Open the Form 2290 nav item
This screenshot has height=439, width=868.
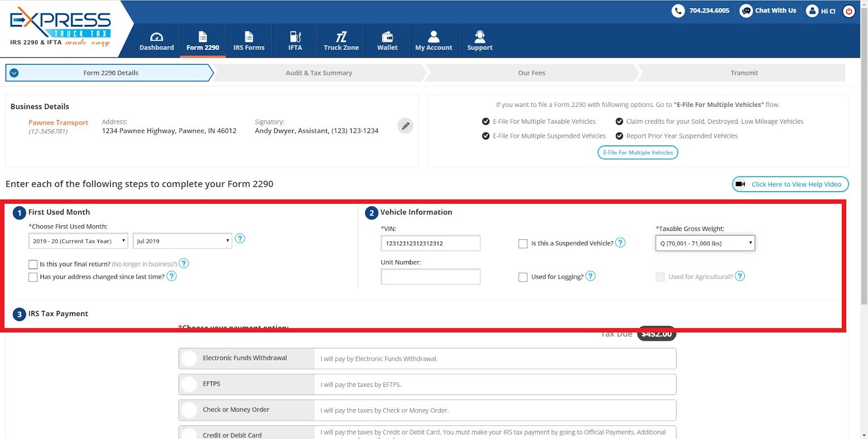[x=203, y=41]
